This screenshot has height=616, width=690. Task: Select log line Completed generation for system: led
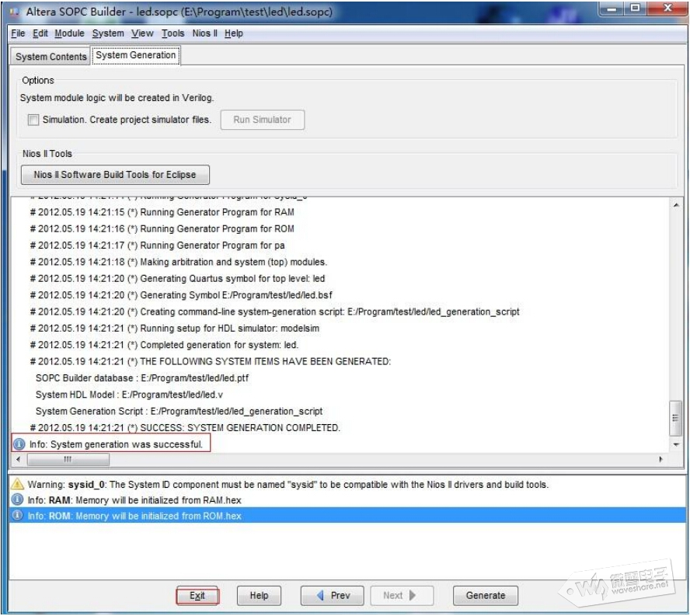pos(164,345)
